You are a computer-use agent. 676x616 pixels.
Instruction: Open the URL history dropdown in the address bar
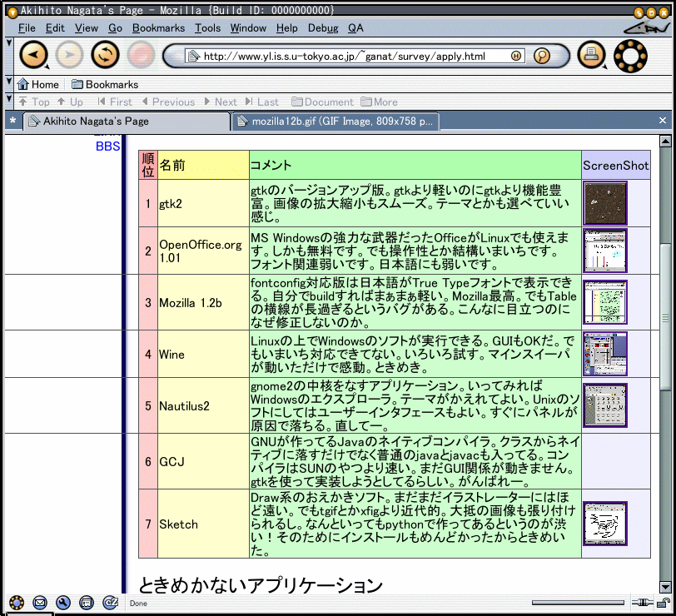pyautogui.click(x=516, y=56)
